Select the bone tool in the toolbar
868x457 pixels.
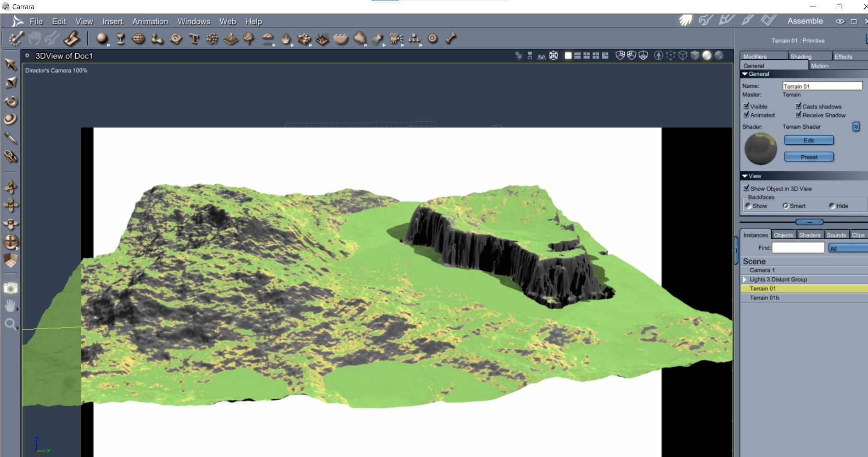tap(451, 39)
